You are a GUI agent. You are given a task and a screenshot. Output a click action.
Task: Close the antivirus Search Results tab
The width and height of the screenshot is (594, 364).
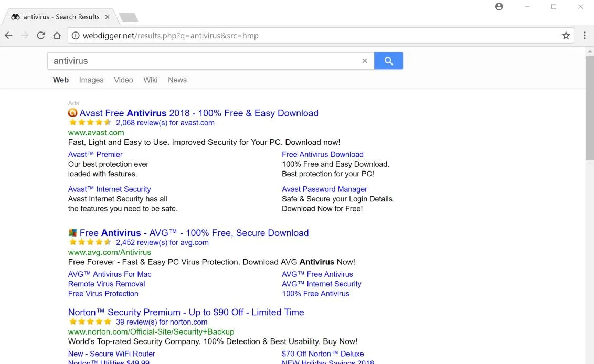[107, 17]
